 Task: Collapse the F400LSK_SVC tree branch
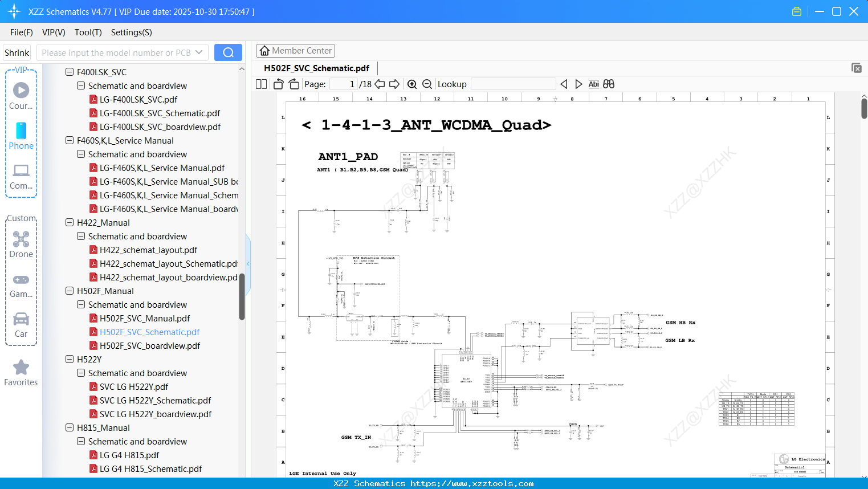pos(69,72)
